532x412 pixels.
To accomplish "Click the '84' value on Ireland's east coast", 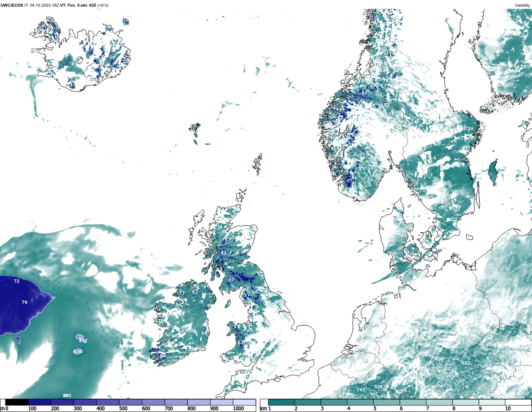I will [x=204, y=333].
